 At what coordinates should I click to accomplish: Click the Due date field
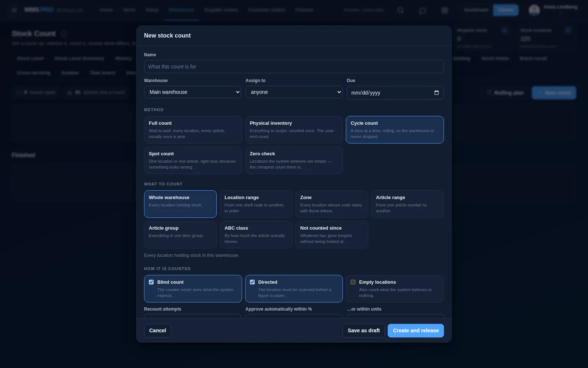[395, 93]
